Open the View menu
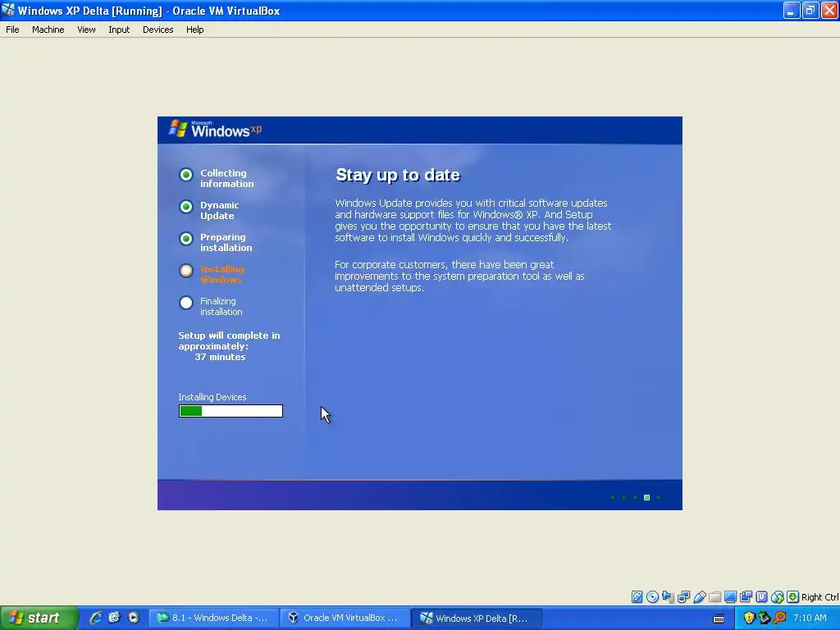The image size is (840, 630). [x=86, y=30]
